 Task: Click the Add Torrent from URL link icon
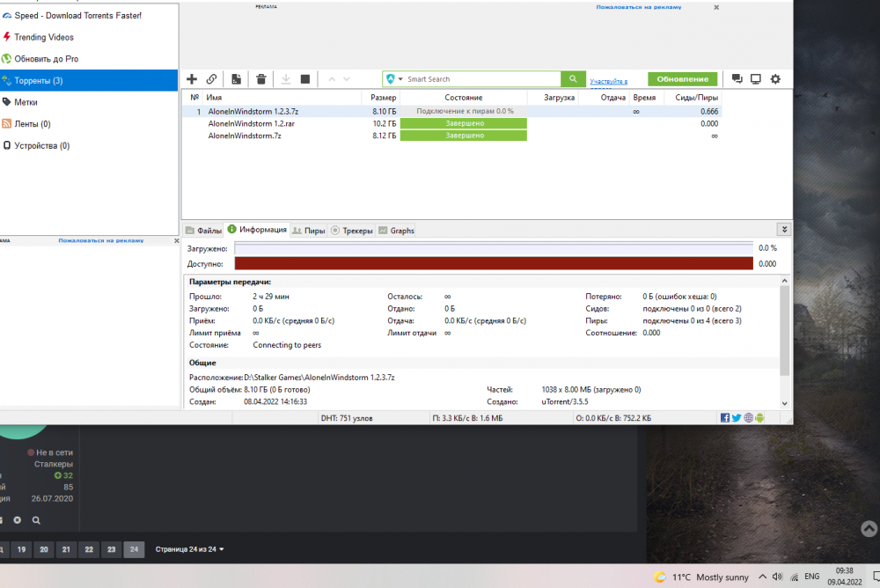pyautogui.click(x=211, y=79)
